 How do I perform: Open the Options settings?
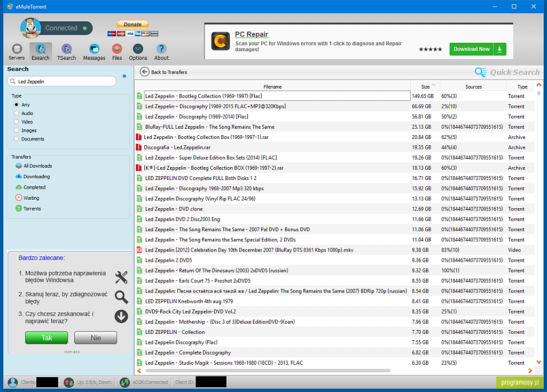[138, 52]
